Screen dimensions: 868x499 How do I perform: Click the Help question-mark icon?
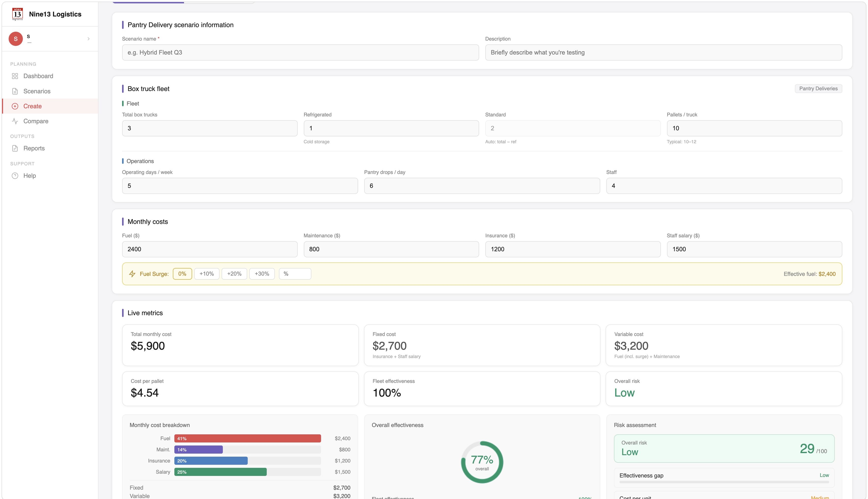coord(15,175)
